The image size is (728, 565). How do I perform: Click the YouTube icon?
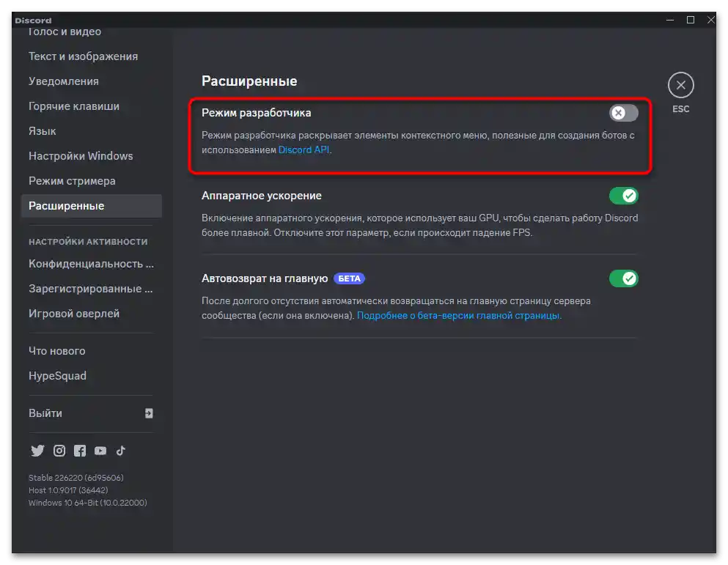(x=100, y=451)
